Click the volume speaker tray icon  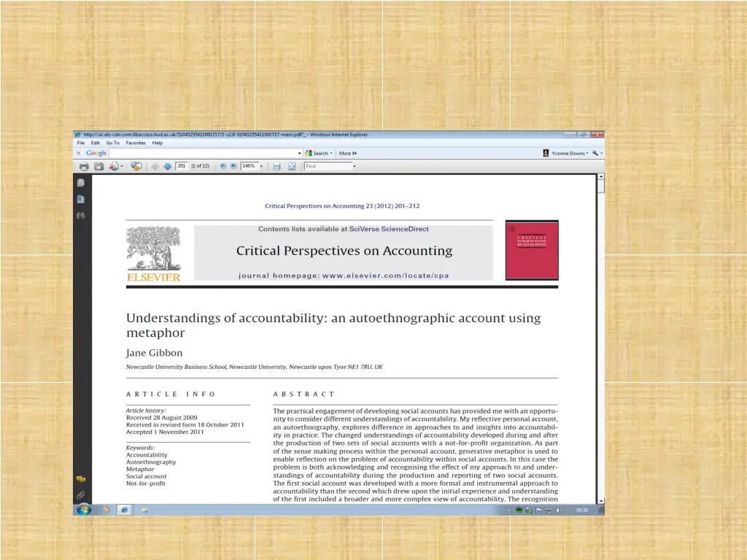click(x=559, y=510)
